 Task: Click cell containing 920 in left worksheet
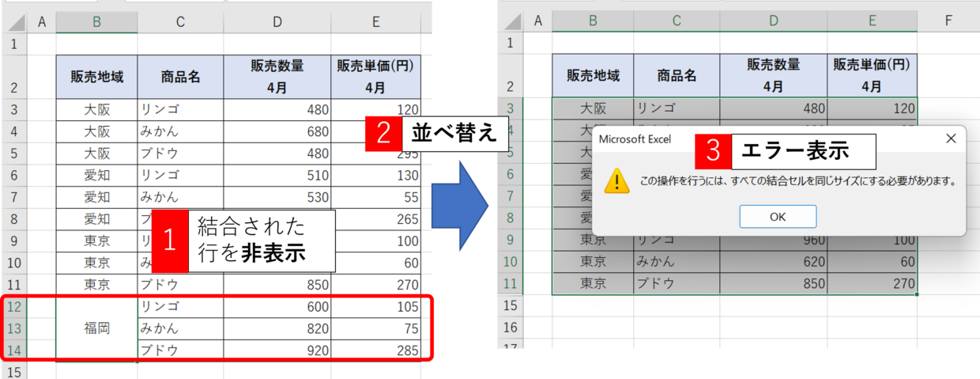(x=277, y=349)
